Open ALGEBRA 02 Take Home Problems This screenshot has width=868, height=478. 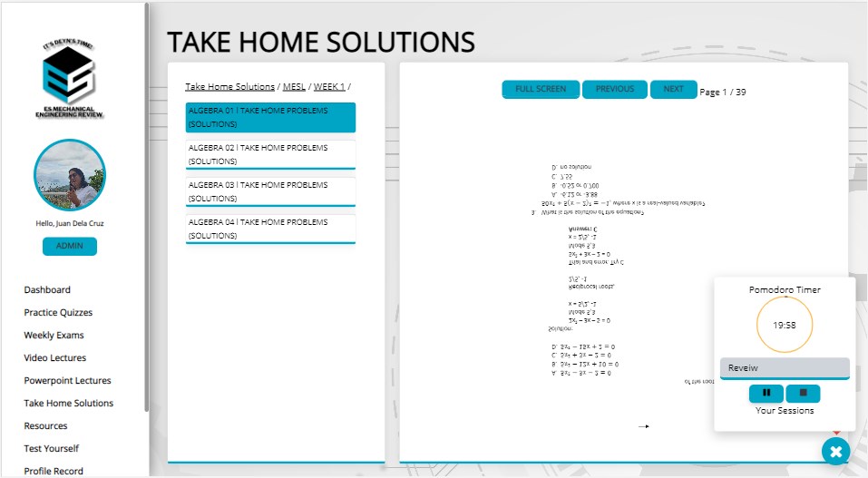click(270, 154)
